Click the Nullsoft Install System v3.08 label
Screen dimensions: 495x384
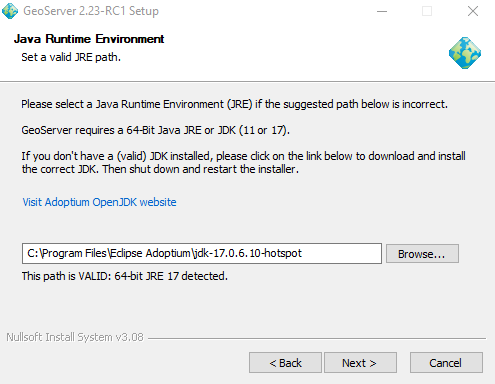[75, 337]
